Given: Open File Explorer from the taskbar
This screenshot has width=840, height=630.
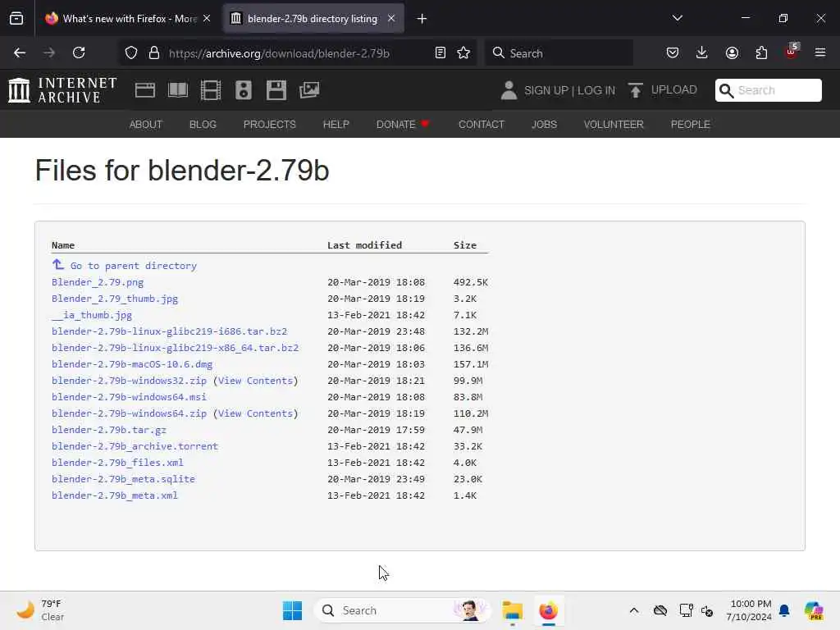Looking at the screenshot, I should [x=513, y=610].
